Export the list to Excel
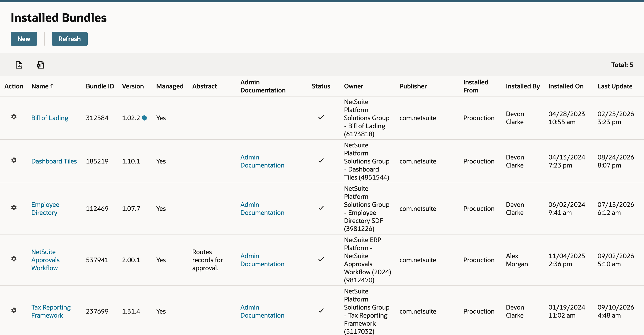The image size is (644, 335). coord(40,65)
